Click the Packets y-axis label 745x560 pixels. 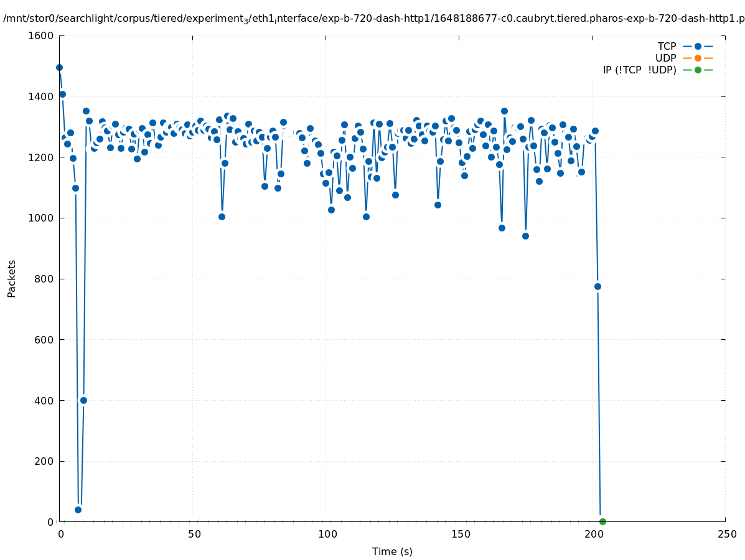(12, 279)
